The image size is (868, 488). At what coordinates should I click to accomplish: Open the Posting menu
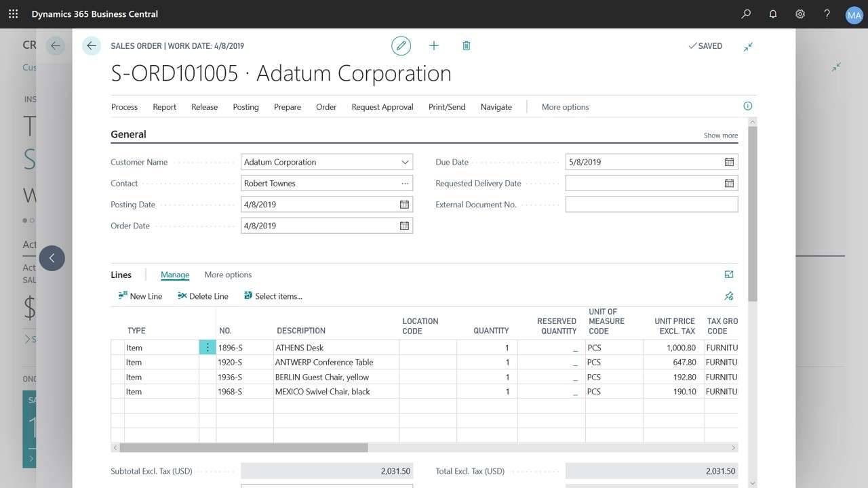(245, 107)
